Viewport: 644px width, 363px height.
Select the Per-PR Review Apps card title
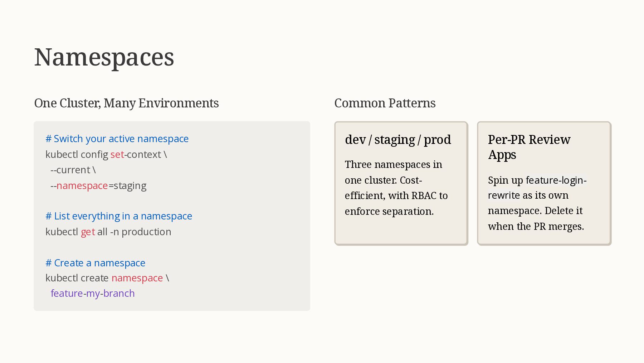529,147
